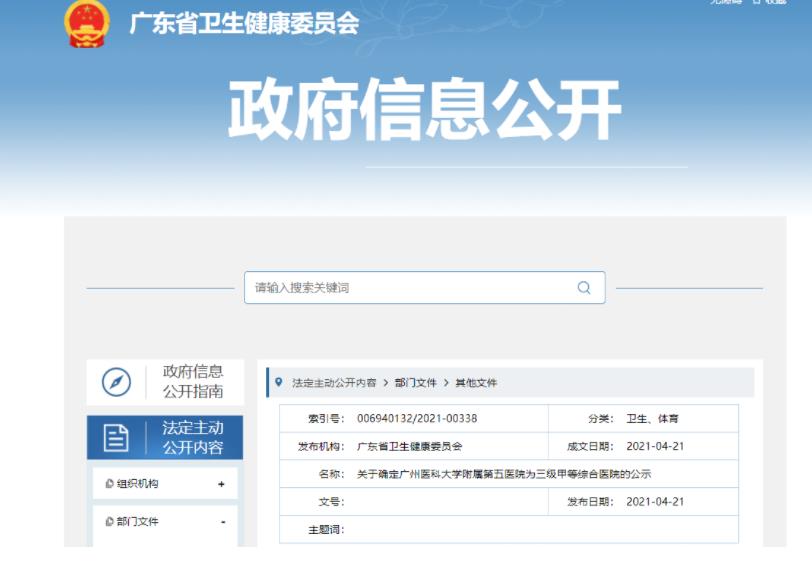Go to 法定主动公开内容 in breadcrumb

334,383
